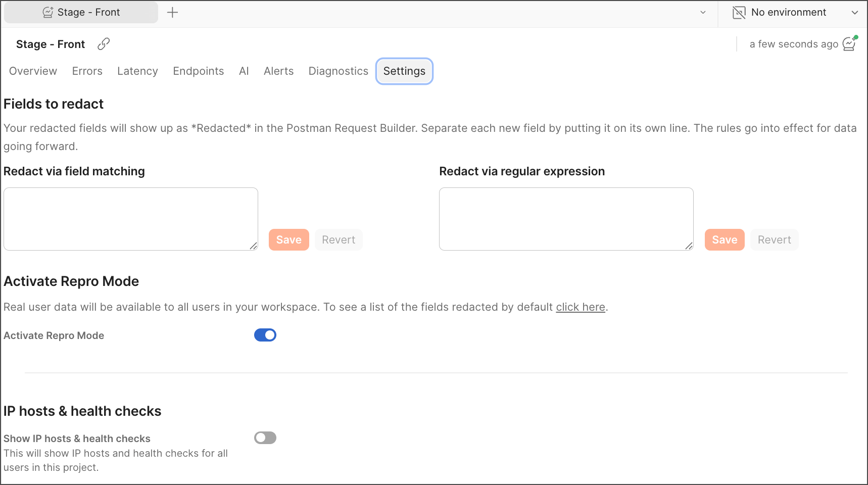Image resolution: width=868 pixels, height=485 pixels.
Task: Enable Show IP hosts & health checks toggle
Action: click(x=265, y=438)
